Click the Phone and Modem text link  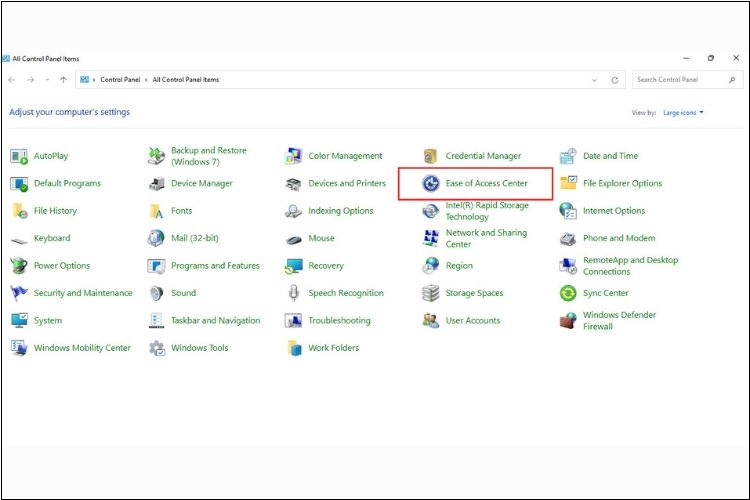point(619,238)
